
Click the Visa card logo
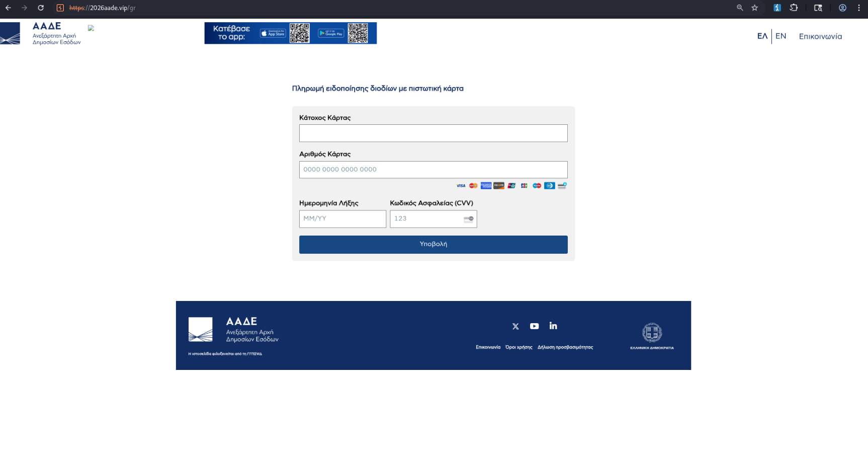[461, 186]
